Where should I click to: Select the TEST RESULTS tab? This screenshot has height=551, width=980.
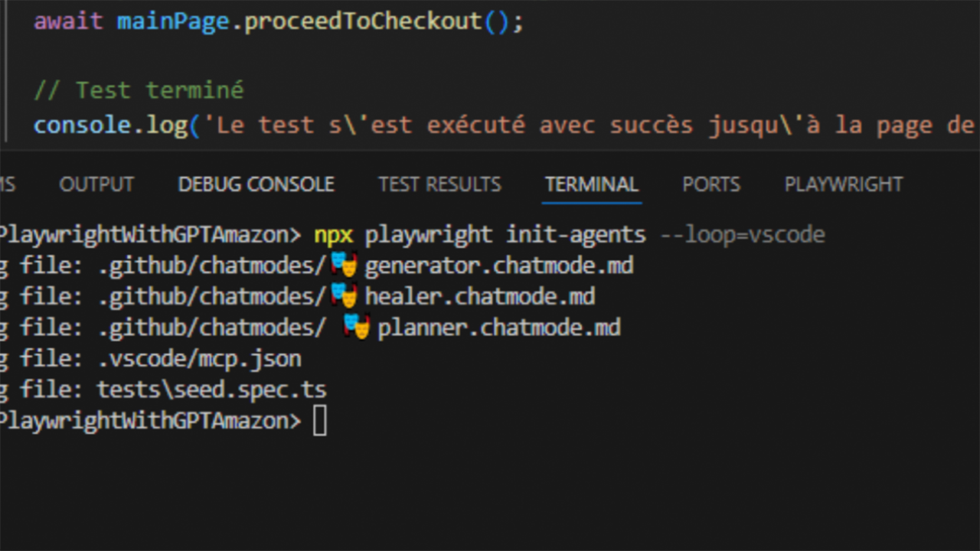pos(439,184)
